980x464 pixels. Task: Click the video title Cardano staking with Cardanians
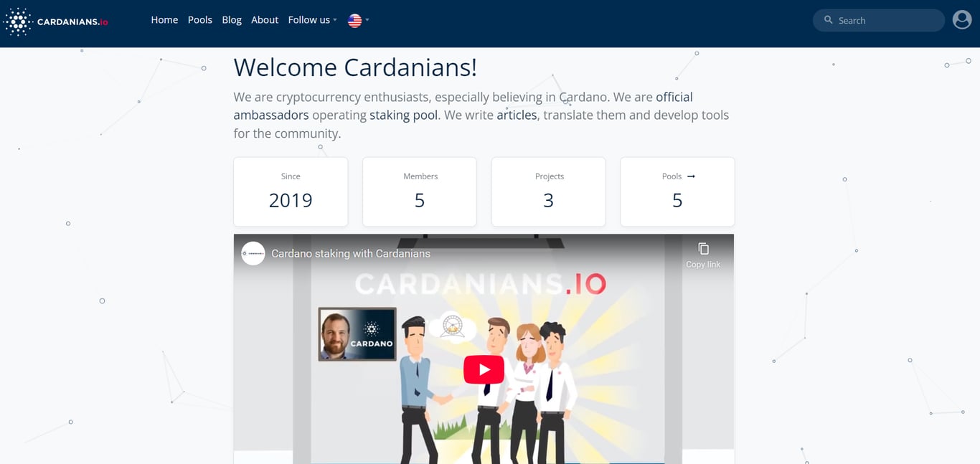[x=351, y=253]
